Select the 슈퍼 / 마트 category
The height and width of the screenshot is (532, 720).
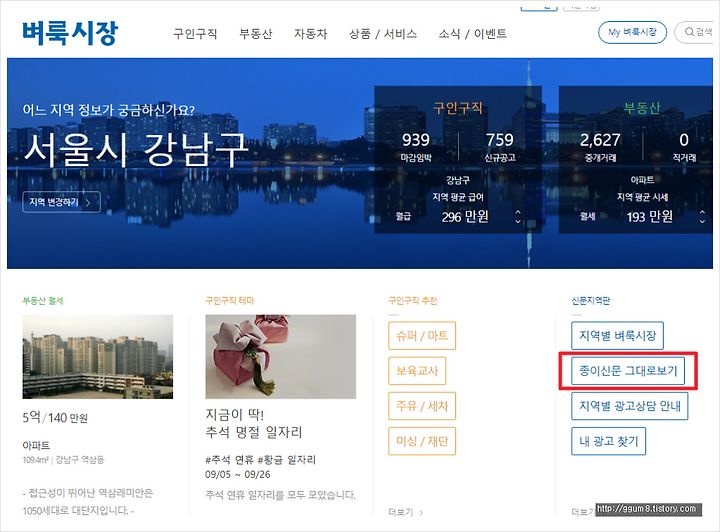422,336
